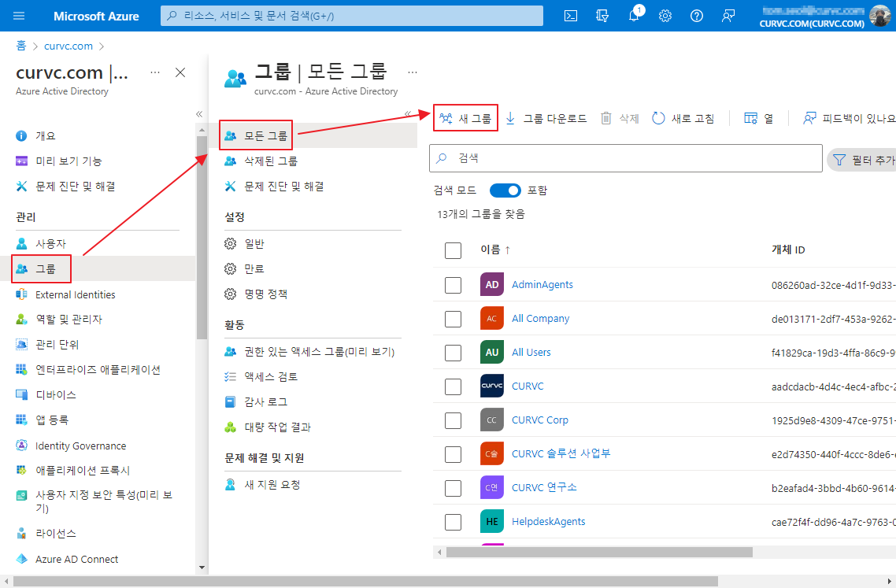
Task: Open the CURVC Corp group link
Action: pyautogui.click(x=540, y=420)
